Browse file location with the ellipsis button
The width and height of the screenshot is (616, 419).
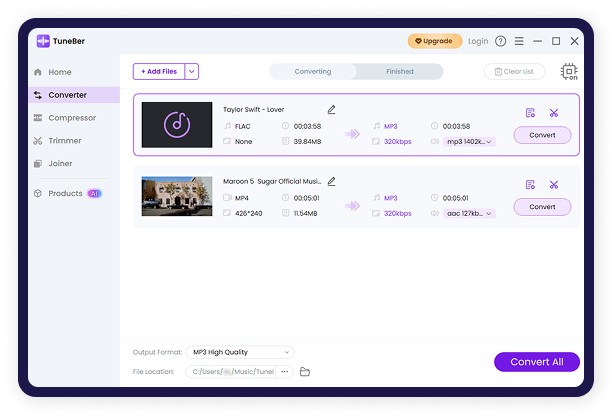tap(284, 371)
